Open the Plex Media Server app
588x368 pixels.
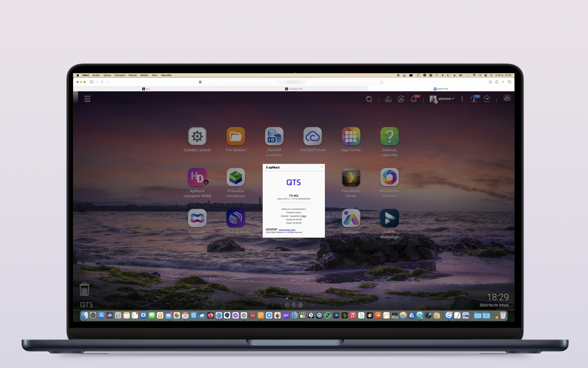(351, 177)
